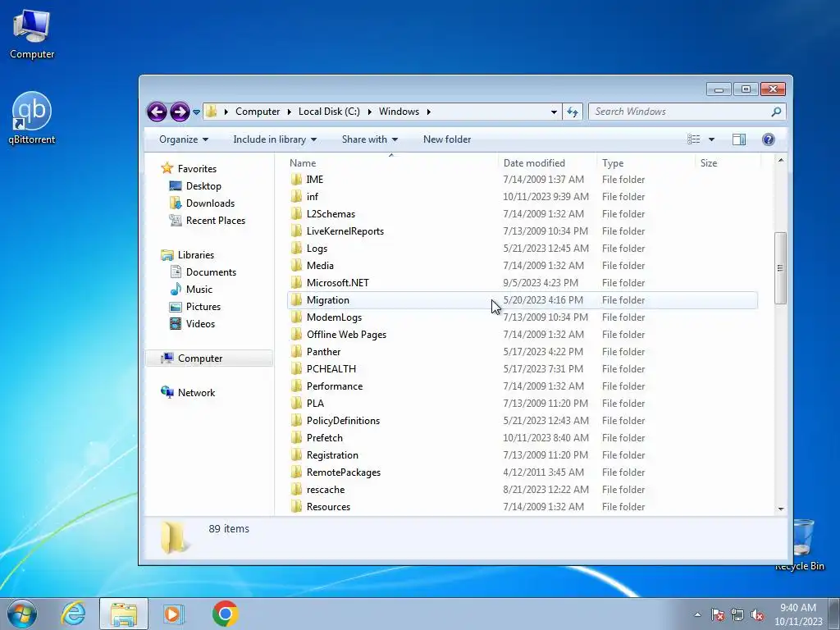Click the scrollbar down arrow
840x630 pixels.
(x=781, y=509)
